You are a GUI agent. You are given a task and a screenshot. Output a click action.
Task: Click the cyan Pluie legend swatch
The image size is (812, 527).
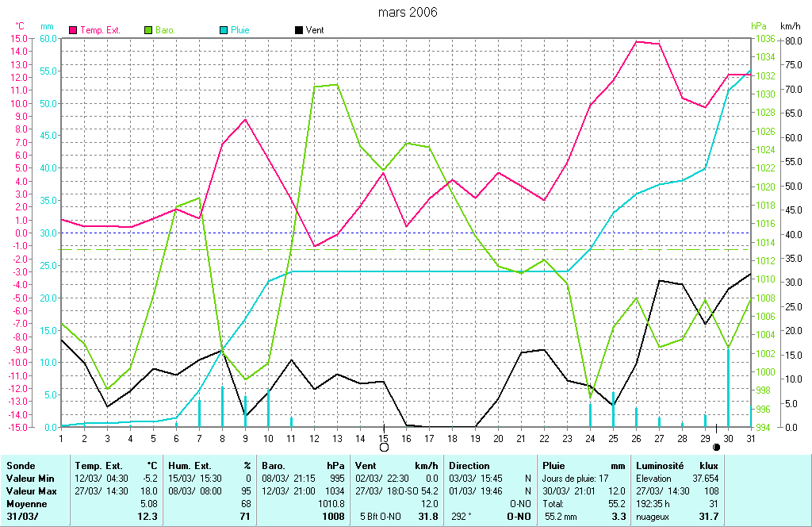click(224, 29)
